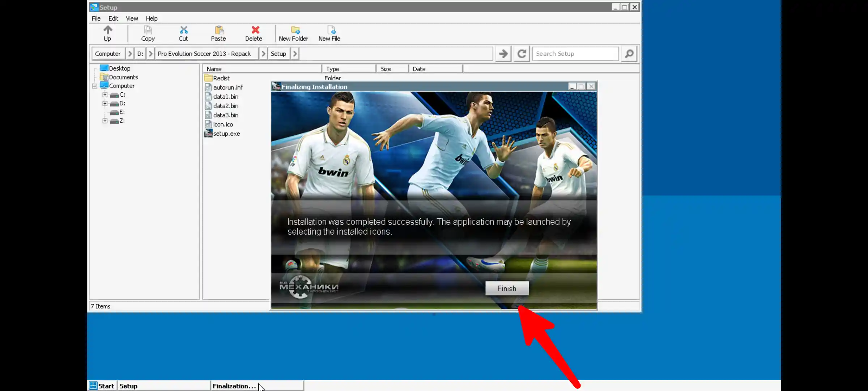Sort files by the Size column header
The height and width of the screenshot is (391, 868).
[386, 68]
